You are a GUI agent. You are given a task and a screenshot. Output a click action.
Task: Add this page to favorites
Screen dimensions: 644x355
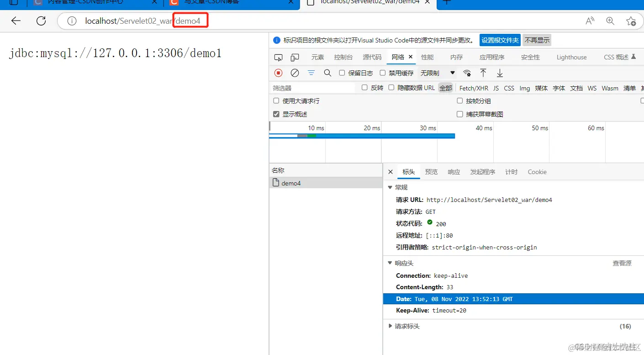631,21
